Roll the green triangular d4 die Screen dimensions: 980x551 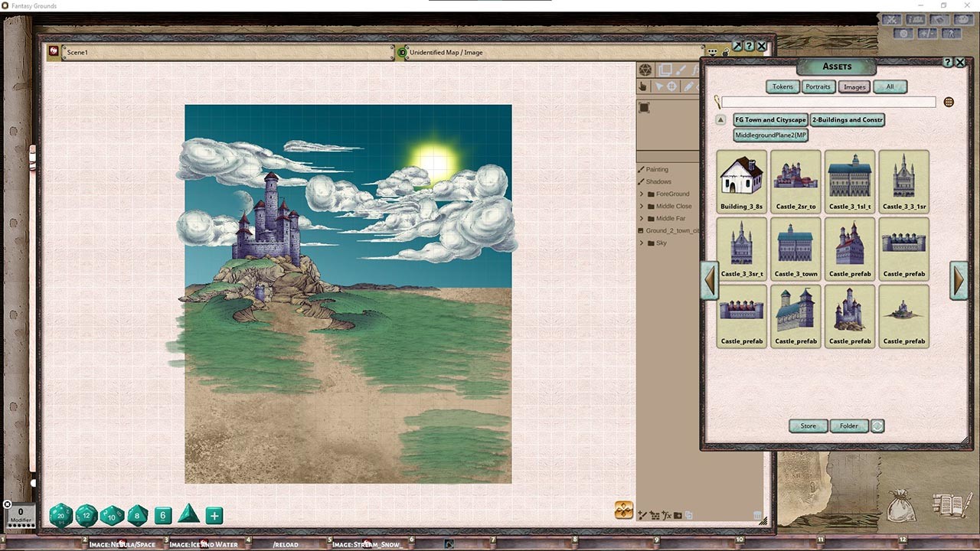pyautogui.click(x=188, y=517)
